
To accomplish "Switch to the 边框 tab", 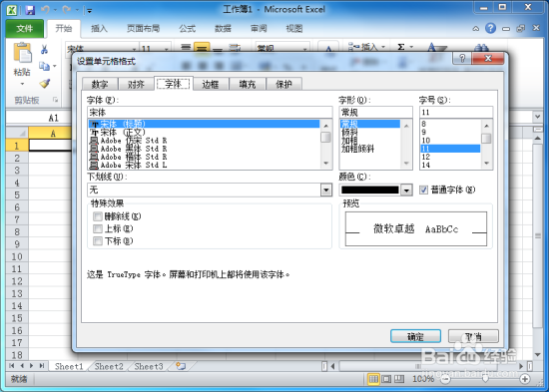I will pyautogui.click(x=211, y=84).
